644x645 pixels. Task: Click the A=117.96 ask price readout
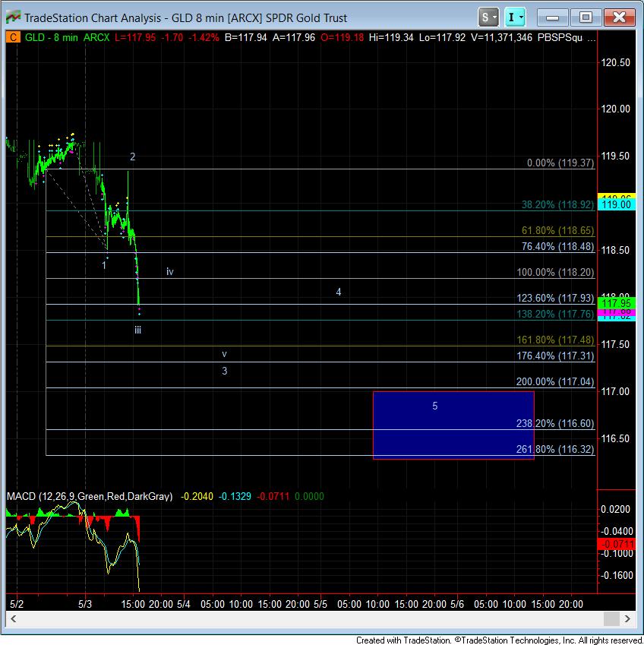click(294, 38)
